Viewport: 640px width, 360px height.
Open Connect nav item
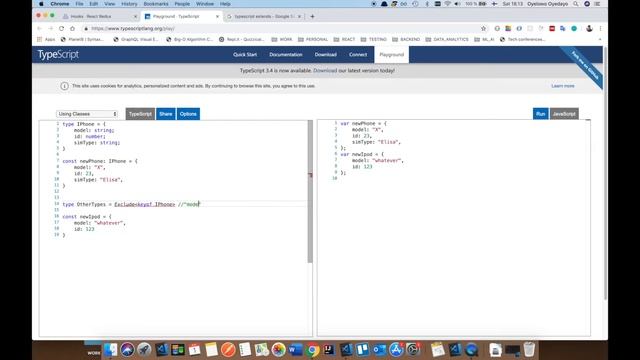pyautogui.click(x=358, y=55)
